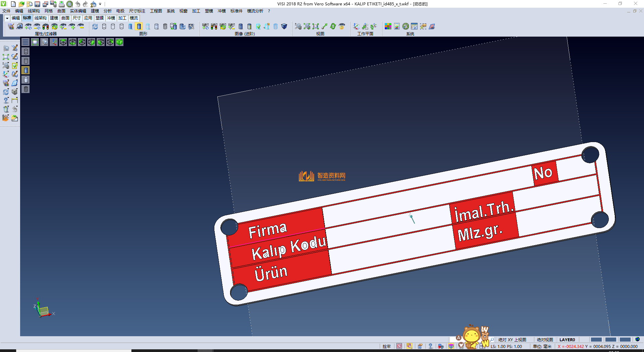Image resolution: width=644 pixels, height=352 pixels.
Task: Click the smiley eye view icon
Action: (x=342, y=26)
